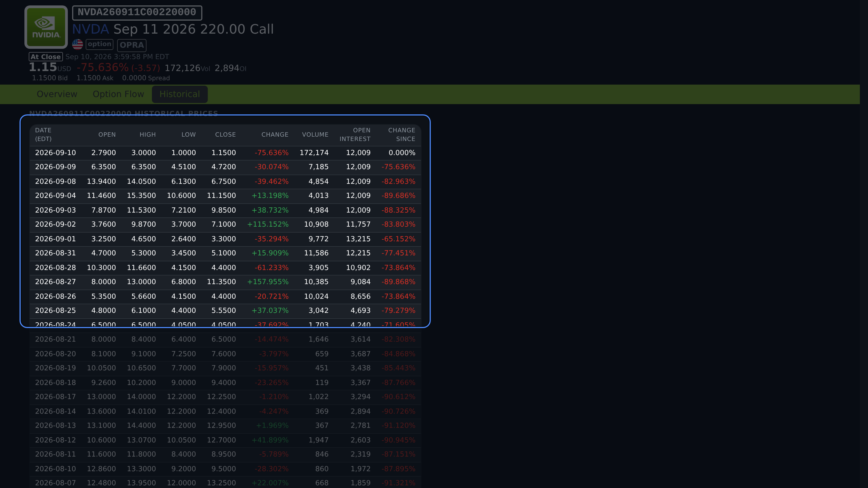868x488 pixels.
Task: Click the +157.955% change value
Action: click(268, 282)
